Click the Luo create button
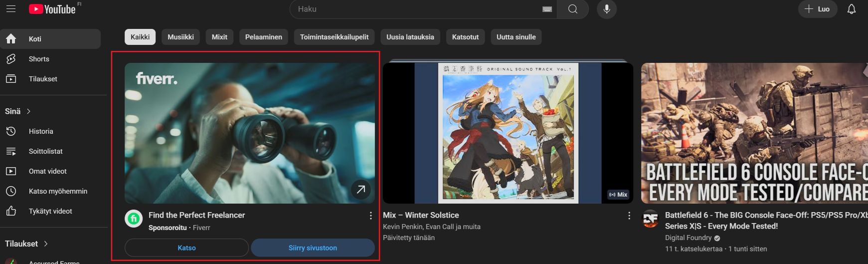 [818, 9]
